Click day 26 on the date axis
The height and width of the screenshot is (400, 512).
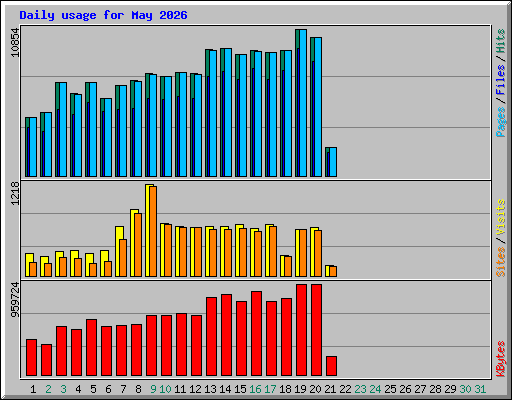click(x=405, y=389)
